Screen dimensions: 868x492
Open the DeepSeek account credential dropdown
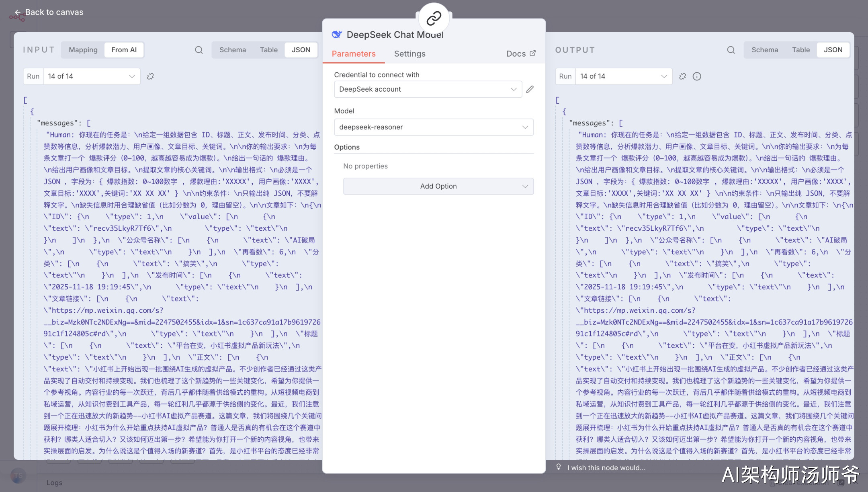[428, 89]
